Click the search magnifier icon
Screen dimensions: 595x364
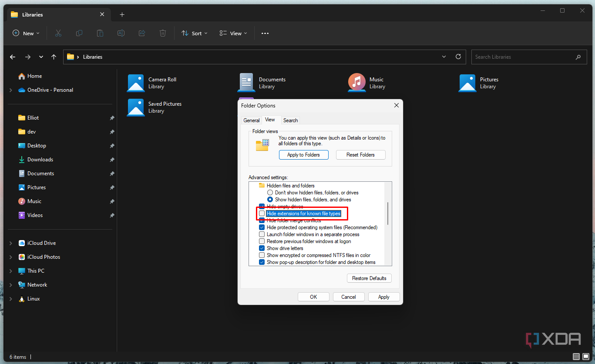tap(578, 57)
